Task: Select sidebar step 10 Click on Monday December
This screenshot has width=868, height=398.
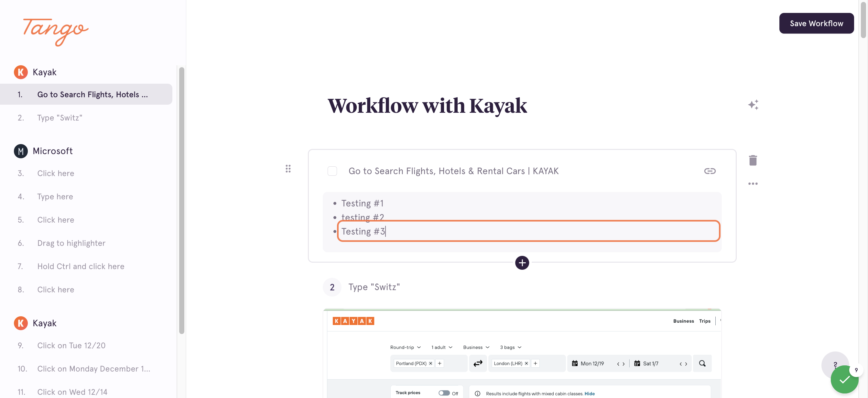Action: [86, 368]
